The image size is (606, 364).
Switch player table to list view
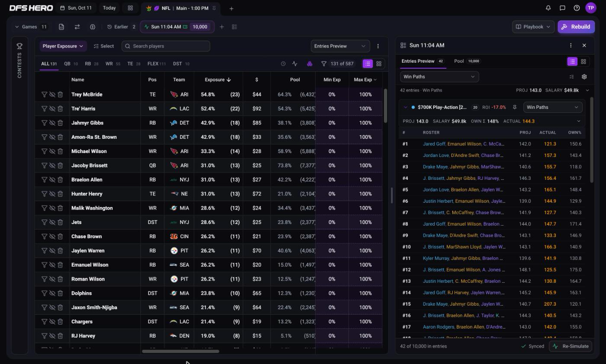367,64
